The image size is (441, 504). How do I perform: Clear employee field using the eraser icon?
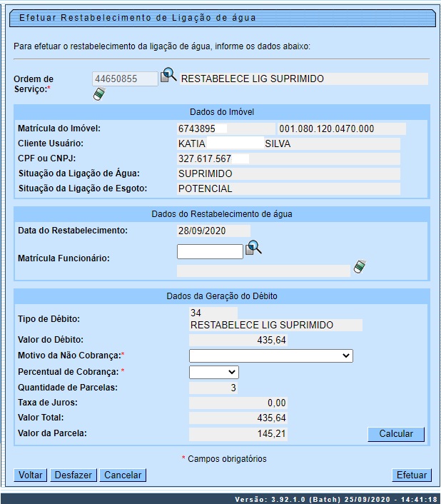click(x=360, y=267)
